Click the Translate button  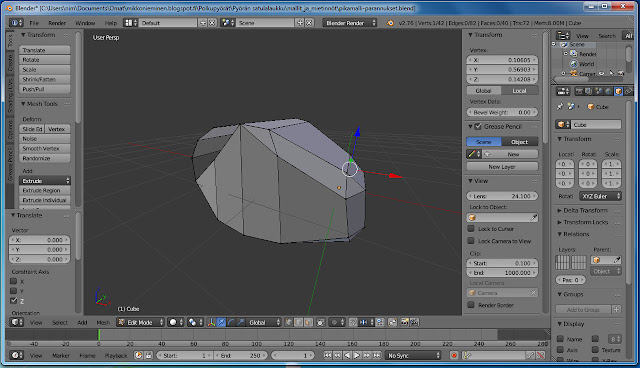click(x=45, y=50)
